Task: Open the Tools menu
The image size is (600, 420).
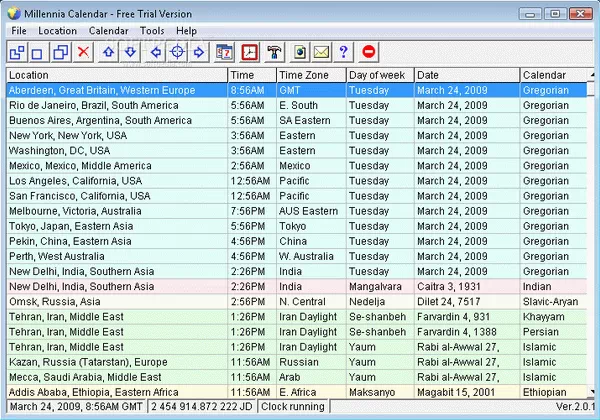Action: [x=153, y=31]
